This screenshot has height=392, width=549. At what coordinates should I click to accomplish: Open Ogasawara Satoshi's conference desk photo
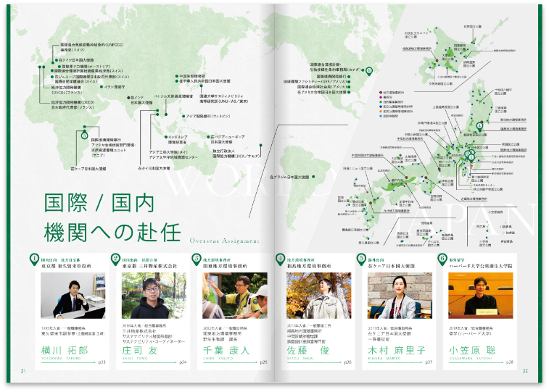(x=481, y=296)
